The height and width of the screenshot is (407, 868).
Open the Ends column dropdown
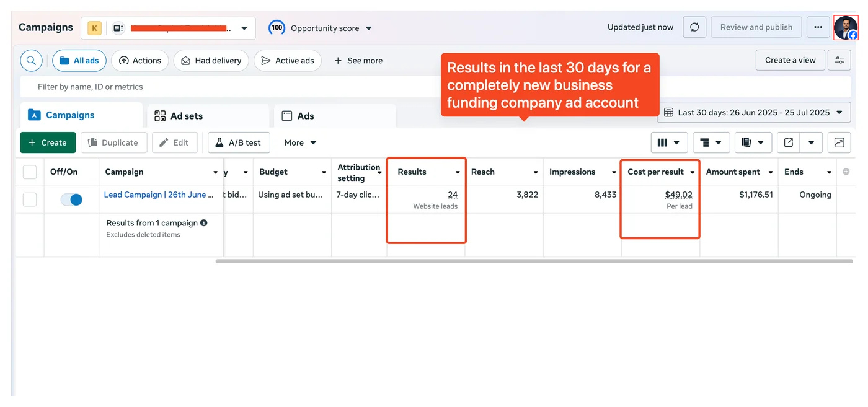[829, 172]
